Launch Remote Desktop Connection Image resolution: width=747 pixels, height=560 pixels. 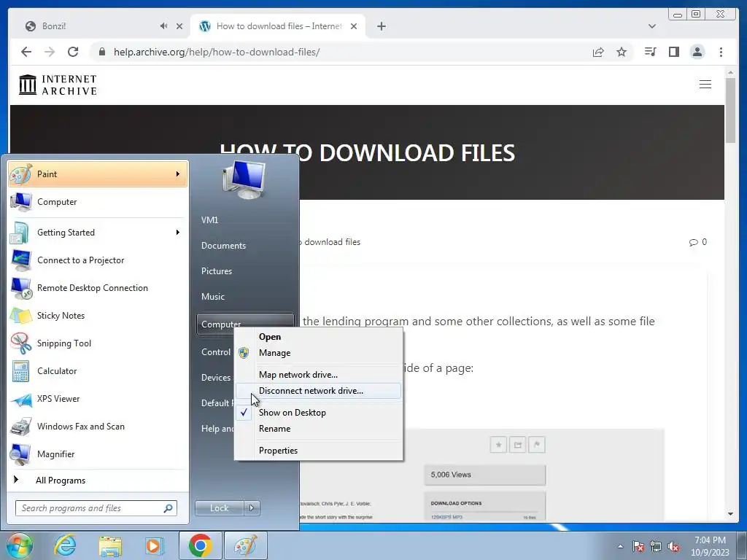point(98,287)
